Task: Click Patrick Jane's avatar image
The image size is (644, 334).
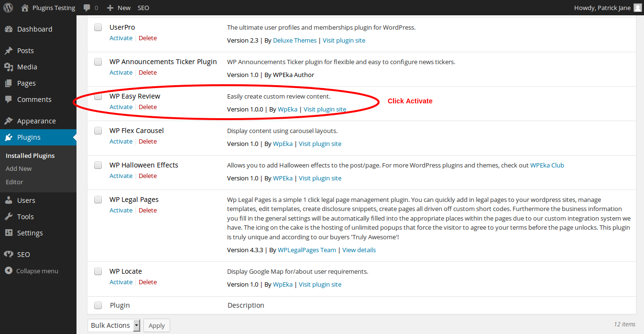Action: coord(638,8)
